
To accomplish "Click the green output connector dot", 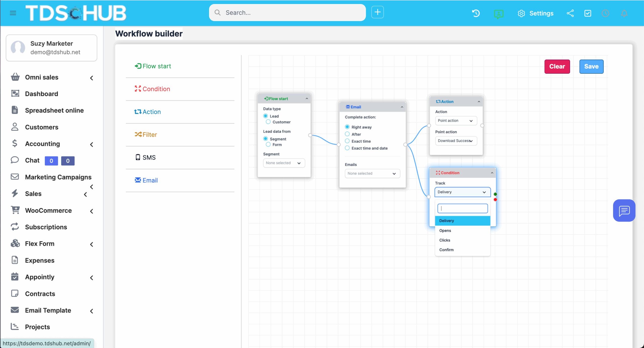I will coord(495,194).
